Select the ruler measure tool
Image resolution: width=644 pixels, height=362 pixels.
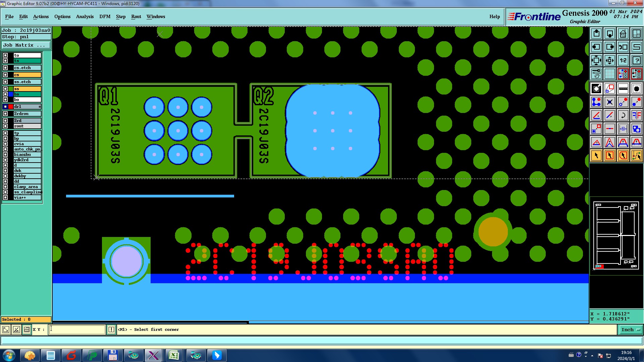tap(623, 88)
